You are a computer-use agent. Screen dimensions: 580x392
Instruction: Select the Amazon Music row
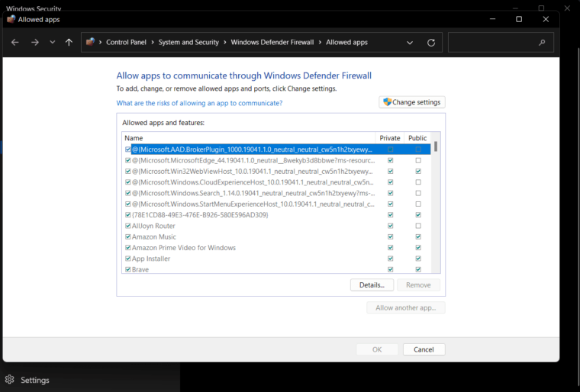coord(278,236)
